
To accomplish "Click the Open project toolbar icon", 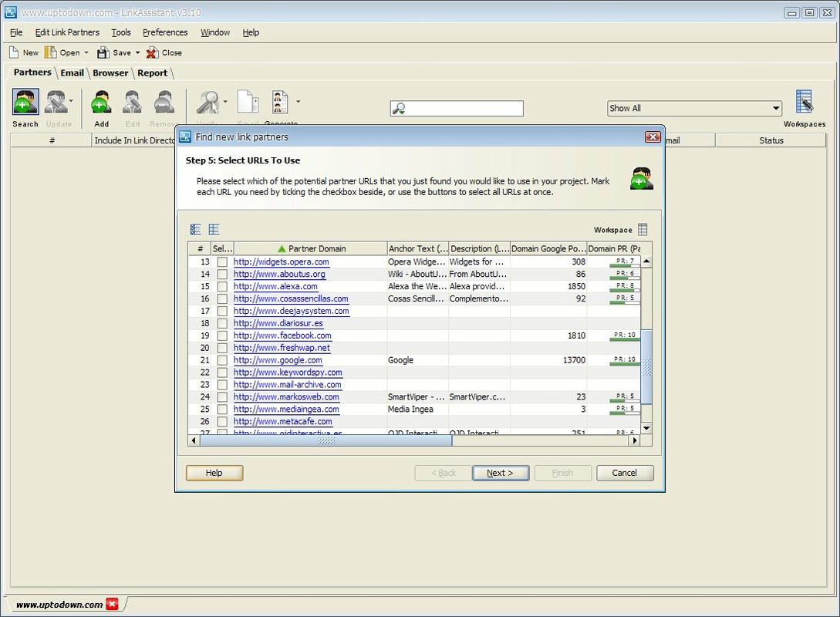I will tap(50, 52).
